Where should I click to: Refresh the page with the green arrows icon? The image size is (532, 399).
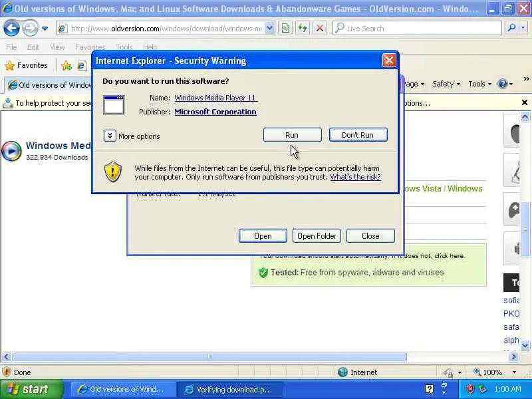[x=303, y=29]
